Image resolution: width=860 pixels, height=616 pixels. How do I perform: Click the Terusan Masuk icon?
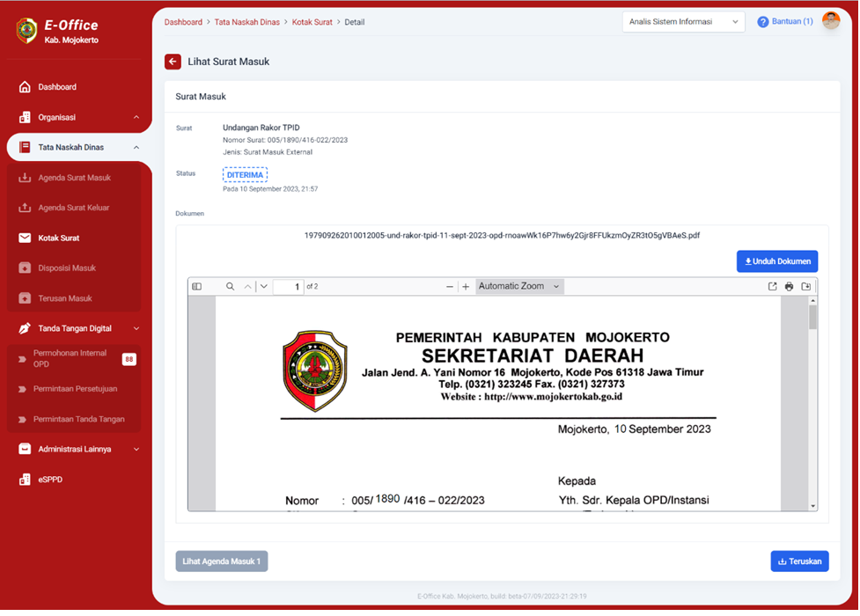(x=25, y=298)
